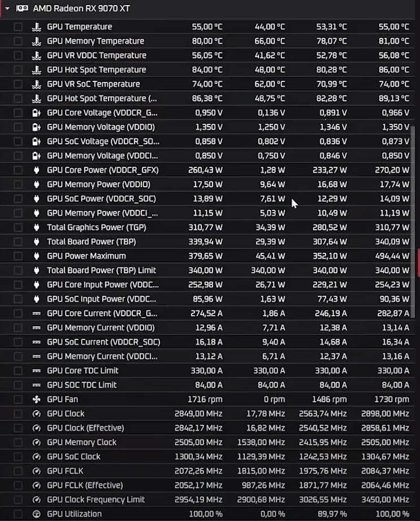Check the box for GPU FCLK
The height and width of the screenshot is (521, 420).
click(18, 471)
